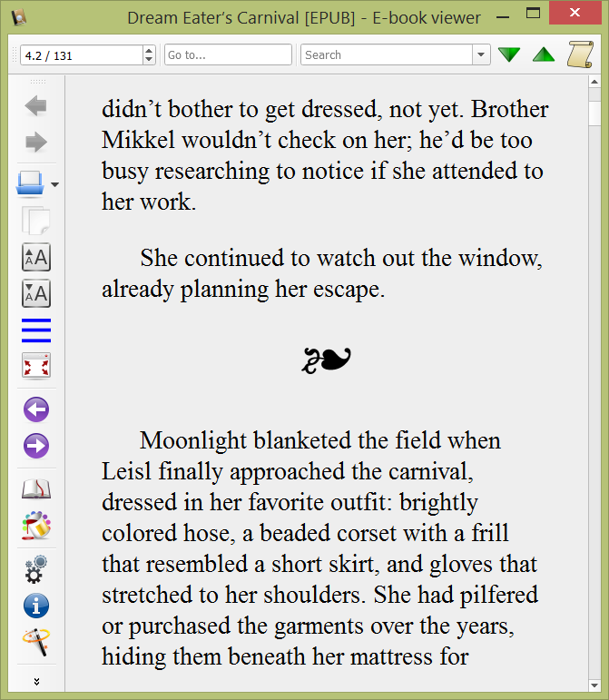Show book metadata with the info icon
The height and width of the screenshot is (700, 609).
click(36, 606)
